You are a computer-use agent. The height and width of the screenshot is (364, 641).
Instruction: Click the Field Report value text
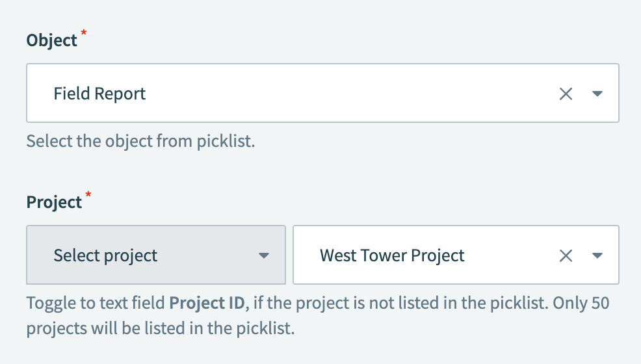(99, 94)
